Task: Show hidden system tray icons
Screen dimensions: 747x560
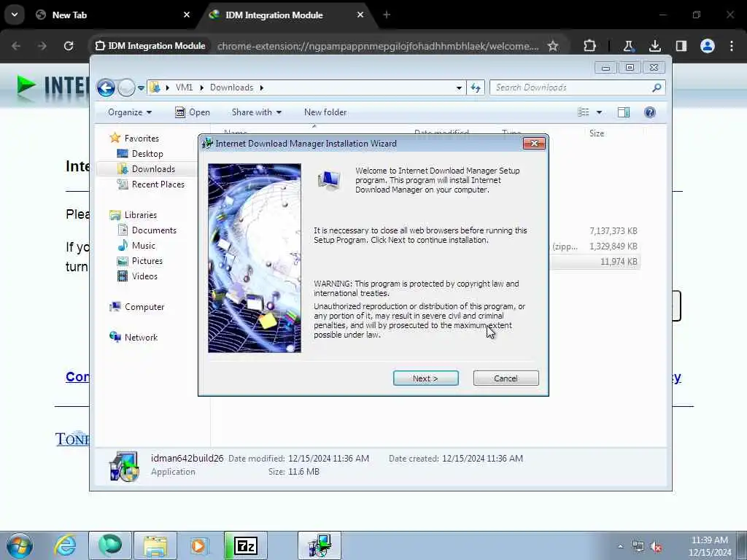Action: 620,547
